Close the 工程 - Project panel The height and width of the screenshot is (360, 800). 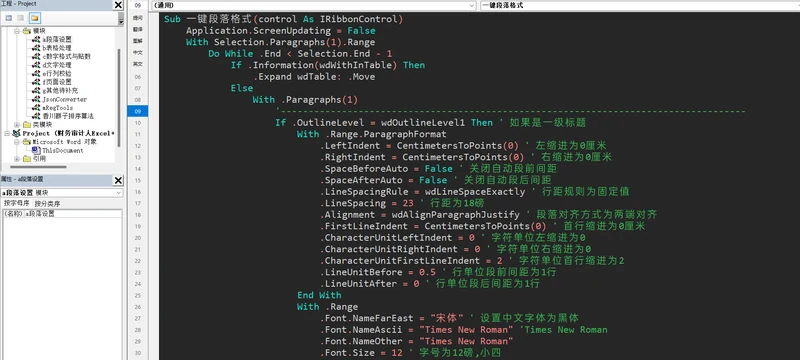[x=118, y=5]
